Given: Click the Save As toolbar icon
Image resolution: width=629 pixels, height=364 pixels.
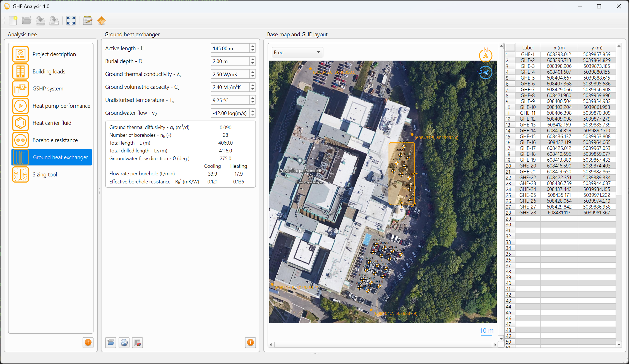Looking at the screenshot, I should [x=54, y=20].
